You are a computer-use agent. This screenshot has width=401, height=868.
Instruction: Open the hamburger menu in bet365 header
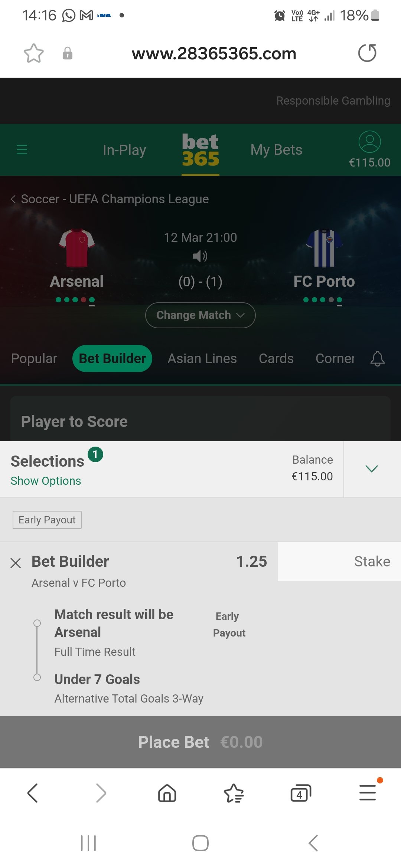(22, 149)
